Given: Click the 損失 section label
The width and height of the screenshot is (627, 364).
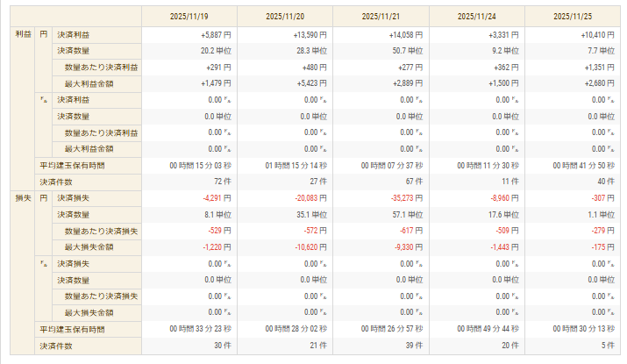Looking at the screenshot, I should (x=23, y=198).
